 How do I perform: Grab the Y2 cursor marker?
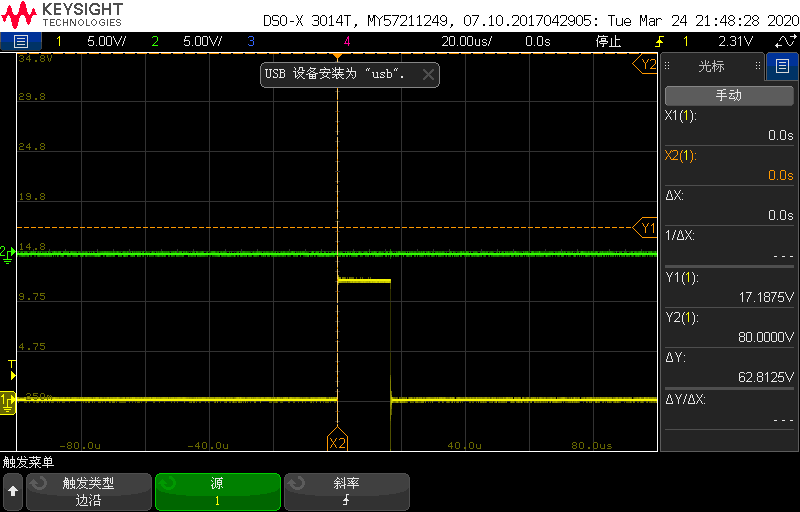coord(645,64)
